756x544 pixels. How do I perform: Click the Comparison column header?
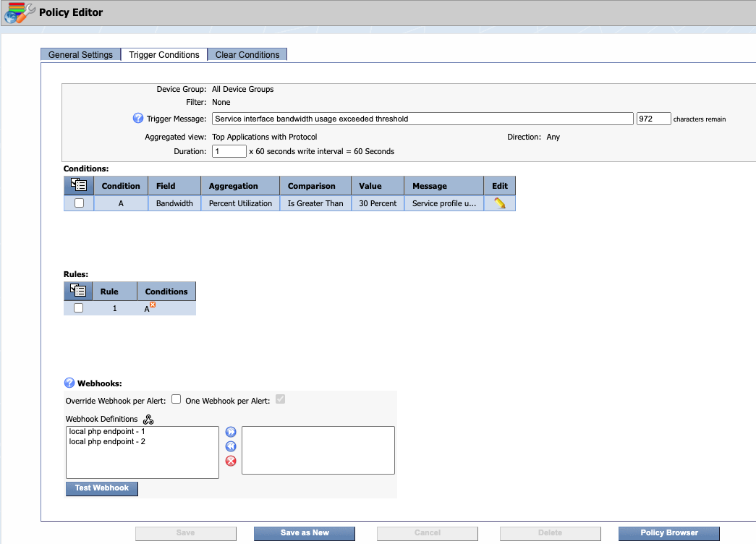315,186
